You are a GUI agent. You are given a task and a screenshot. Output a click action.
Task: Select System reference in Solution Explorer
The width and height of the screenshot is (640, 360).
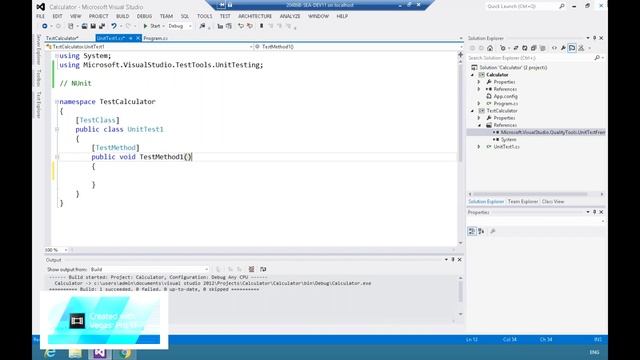coord(509,140)
